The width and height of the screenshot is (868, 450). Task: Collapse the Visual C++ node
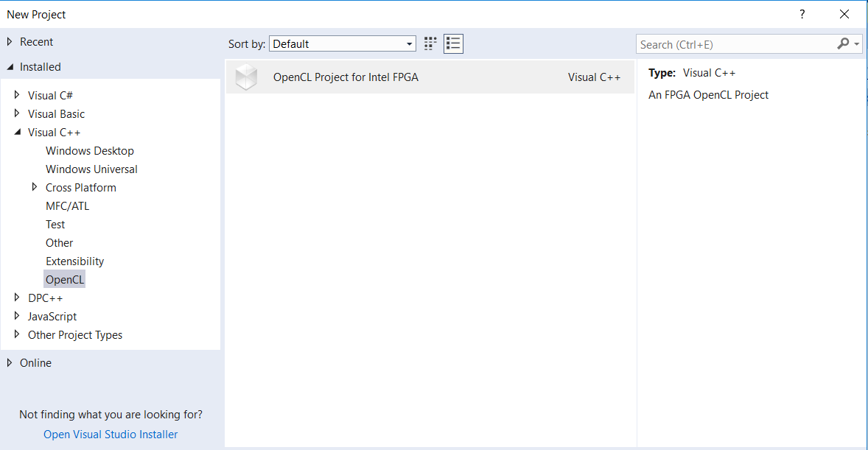pyautogui.click(x=18, y=132)
